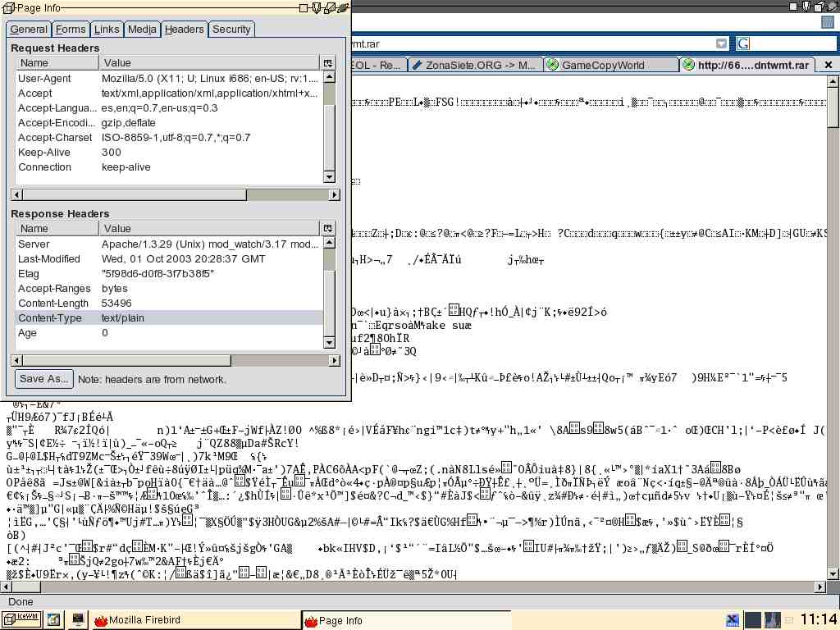The image size is (840, 630).
Task: Click browser page horizontal scroll left arrow
Action: click(x=6, y=587)
